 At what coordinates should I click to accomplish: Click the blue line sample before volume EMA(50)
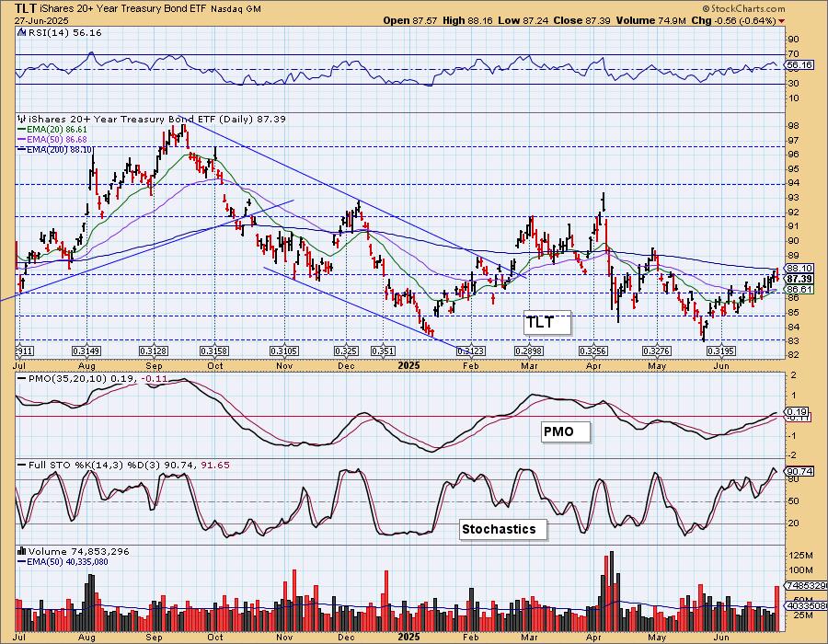[x=22, y=562]
